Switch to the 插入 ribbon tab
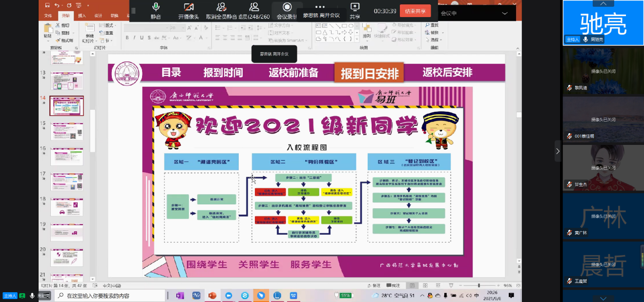Screen dimensions: 644x302 [82, 16]
